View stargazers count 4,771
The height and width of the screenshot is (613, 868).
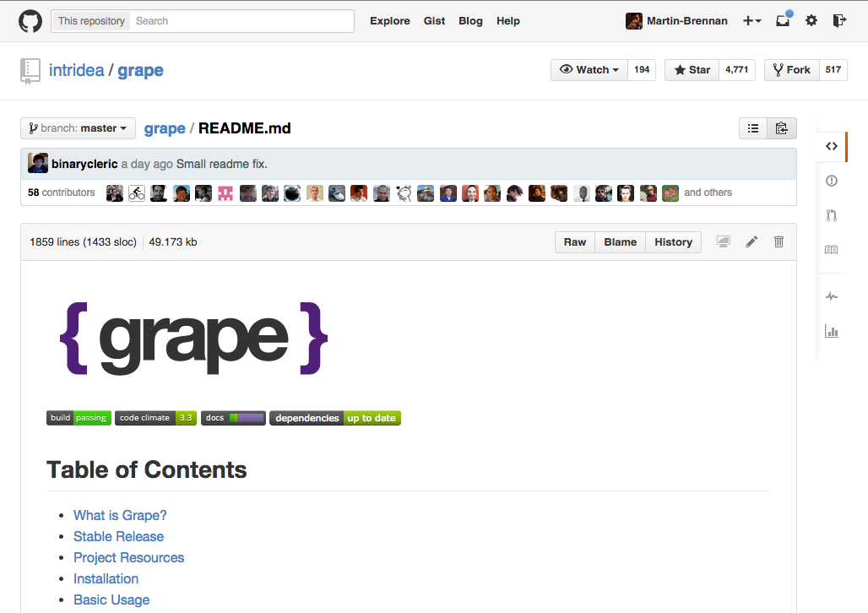coord(737,70)
